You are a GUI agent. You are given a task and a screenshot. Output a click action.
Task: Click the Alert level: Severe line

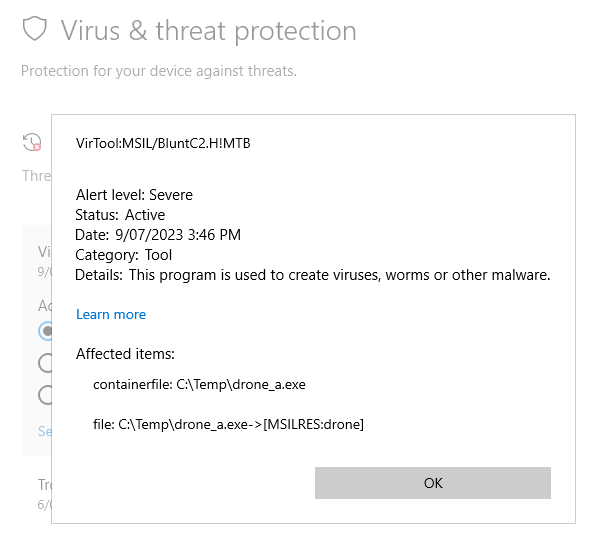[x=134, y=195]
